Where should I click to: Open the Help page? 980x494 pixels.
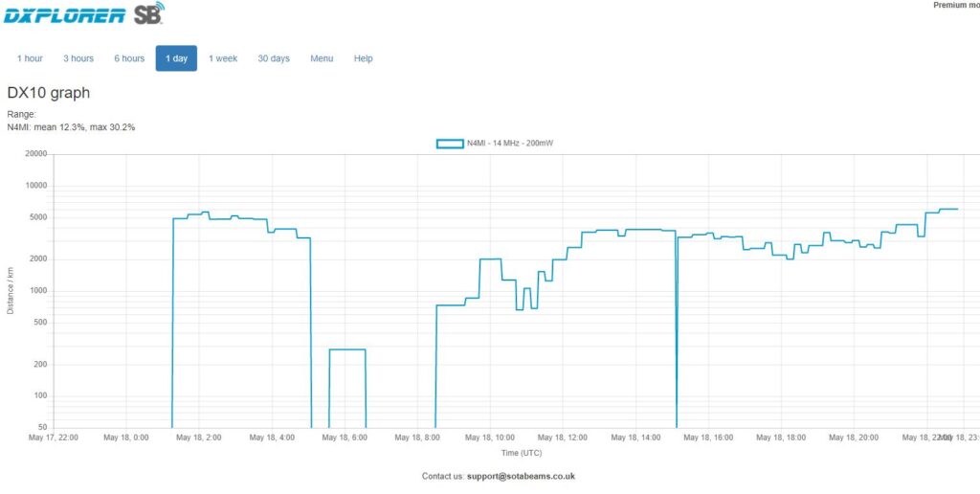pyautogui.click(x=364, y=58)
